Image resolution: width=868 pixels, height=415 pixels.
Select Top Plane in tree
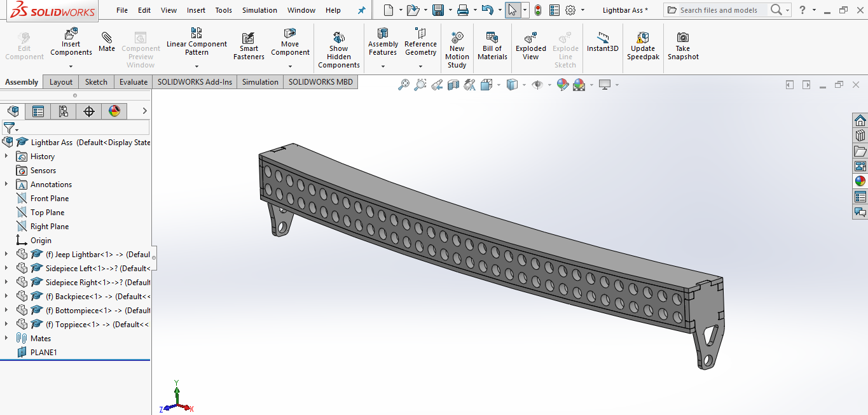pos(47,213)
